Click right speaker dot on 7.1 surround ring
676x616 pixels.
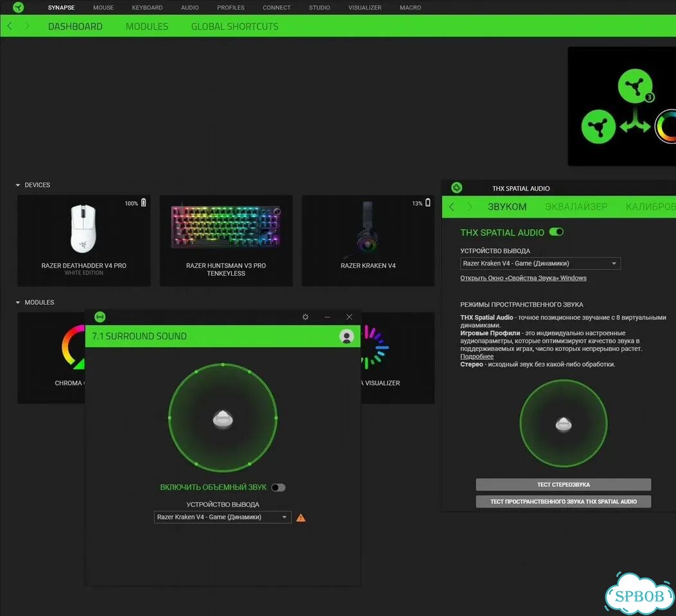(x=276, y=418)
